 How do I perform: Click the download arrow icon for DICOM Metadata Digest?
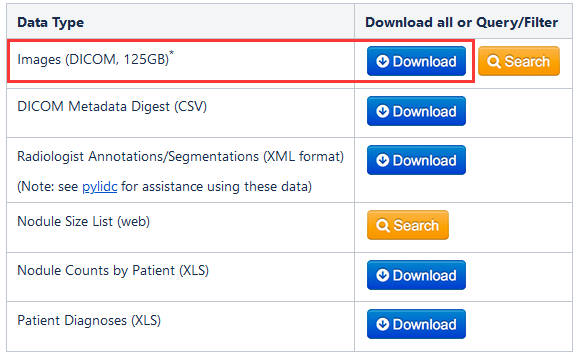pyautogui.click(x=383, y=111)
